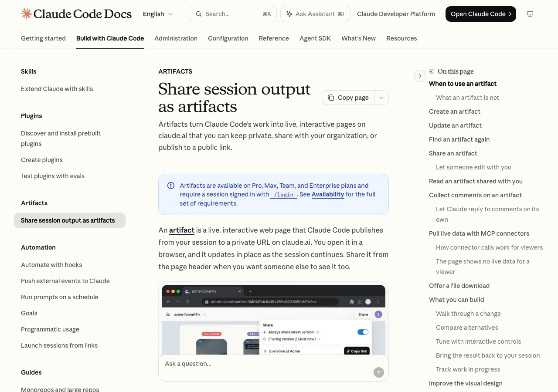The width and height of the screenshot is (558, 392).
Task: Open the Resources tab
Action: tap(401, 38)
